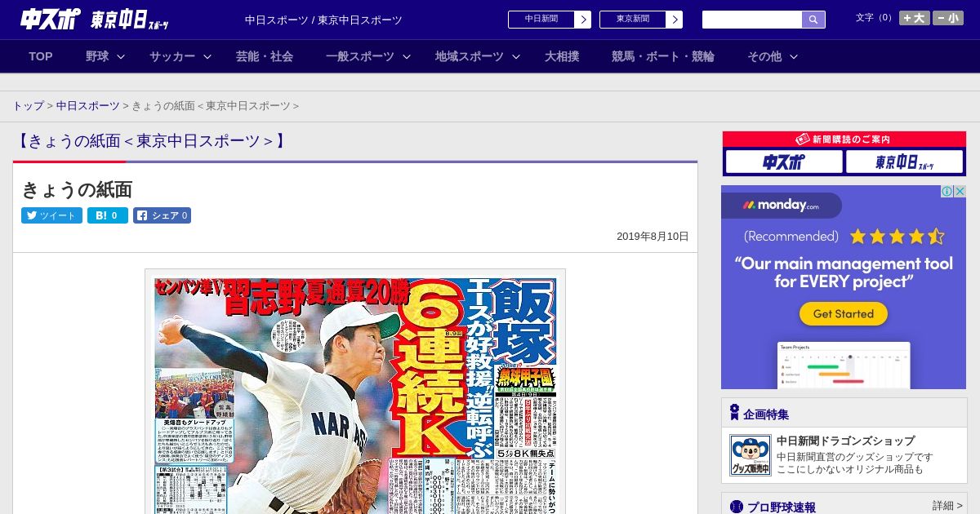
Task: Click the 企画特集 section heading
Action: click(x=766, y=414)
